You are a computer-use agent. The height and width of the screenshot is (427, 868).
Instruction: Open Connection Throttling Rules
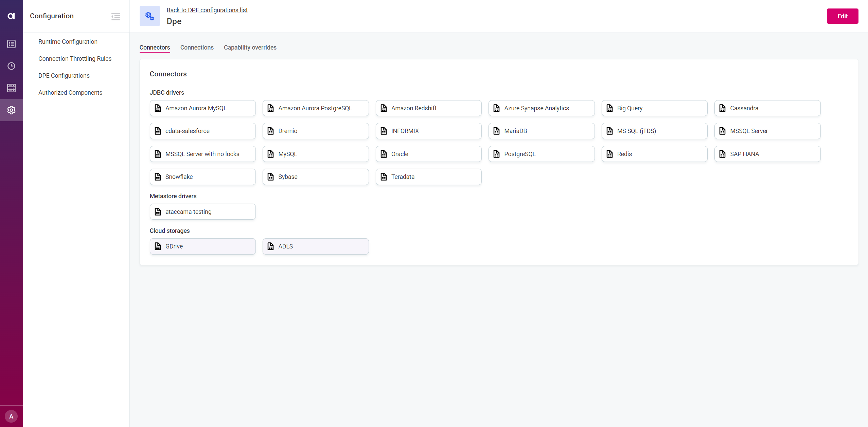click(75, 58)
